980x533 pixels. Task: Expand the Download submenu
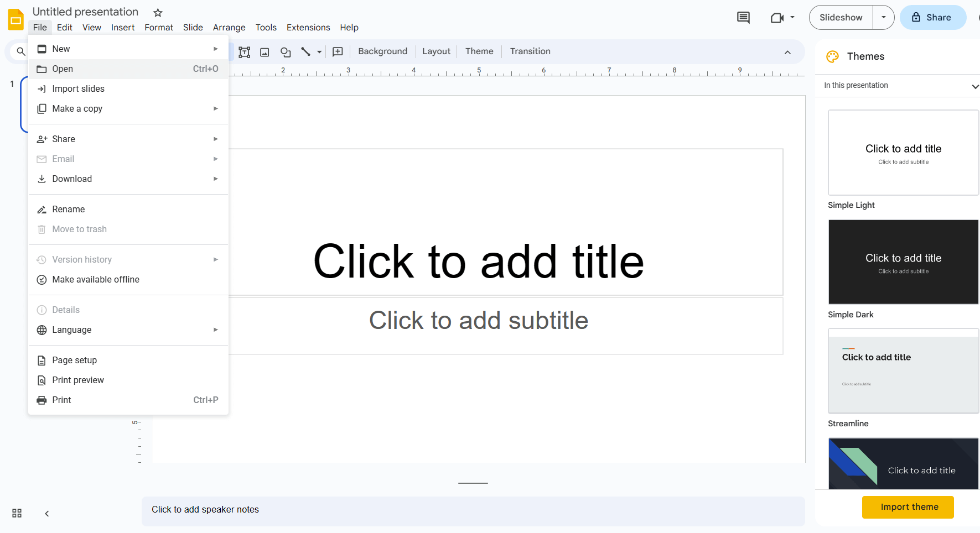[128, 179]
